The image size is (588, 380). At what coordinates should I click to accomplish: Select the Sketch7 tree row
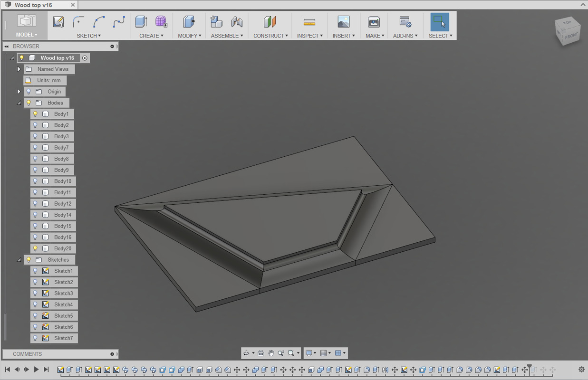coord(54,338)
